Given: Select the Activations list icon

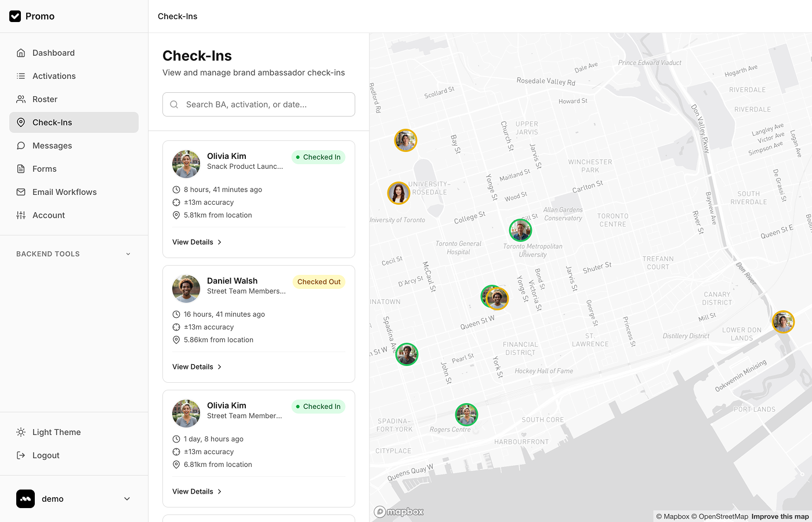Looking at the screenshot, I should tap(20, 76).
